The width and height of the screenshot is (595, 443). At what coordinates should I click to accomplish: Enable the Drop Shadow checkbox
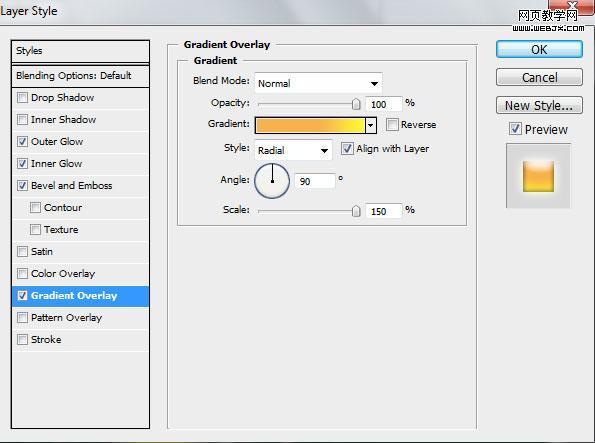pos(22,98)
